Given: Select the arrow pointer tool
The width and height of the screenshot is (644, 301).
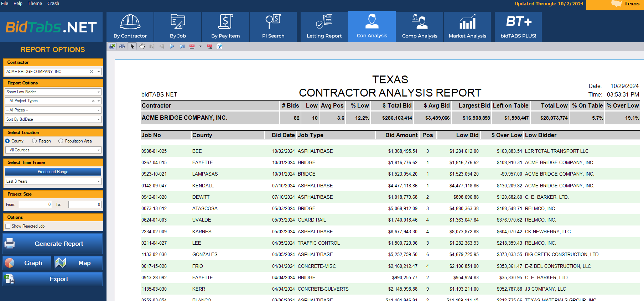Looking at the screenshot, I should (x=132, y=46).
